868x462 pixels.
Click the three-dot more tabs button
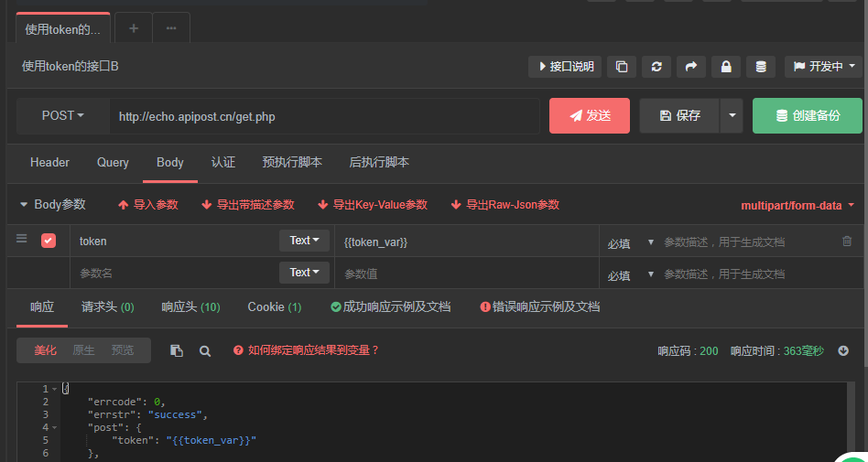[x=171, y=28]
